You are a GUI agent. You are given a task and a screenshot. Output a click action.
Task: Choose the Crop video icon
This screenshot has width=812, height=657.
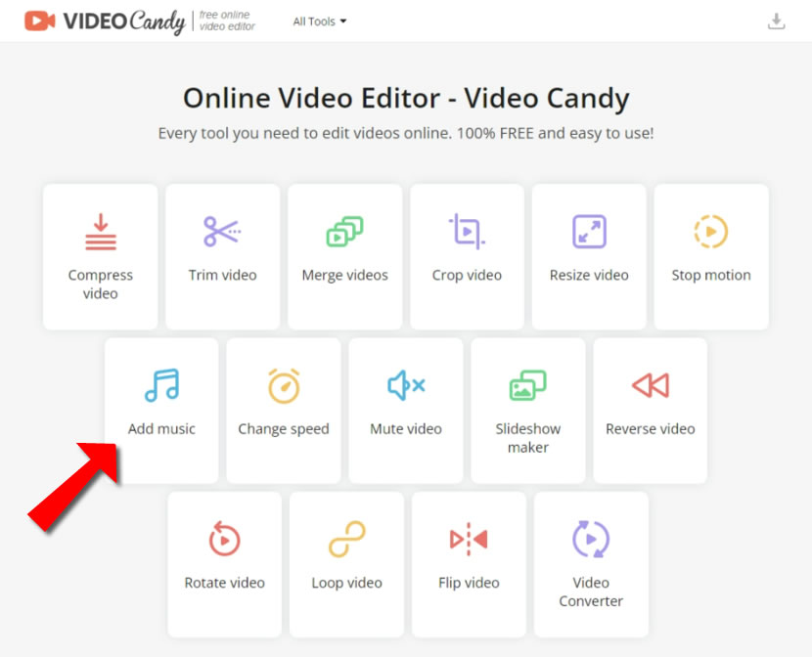pos(467,232)
